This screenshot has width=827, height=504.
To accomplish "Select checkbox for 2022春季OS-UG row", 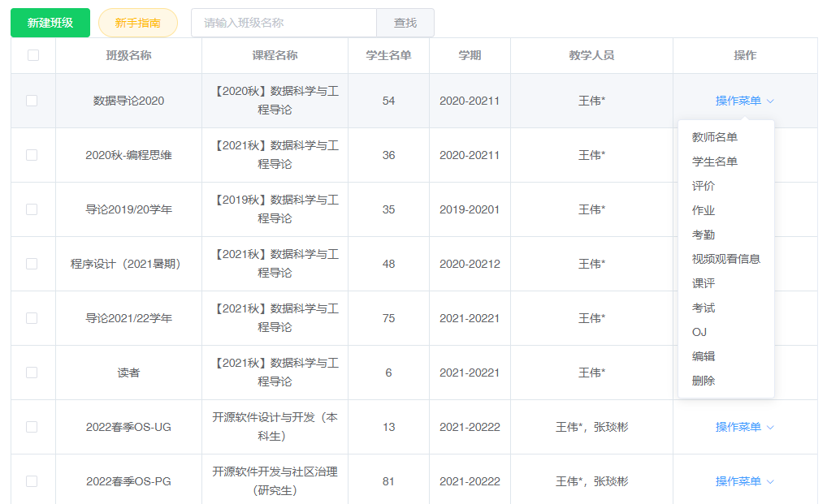I will (x=32, y=427).
